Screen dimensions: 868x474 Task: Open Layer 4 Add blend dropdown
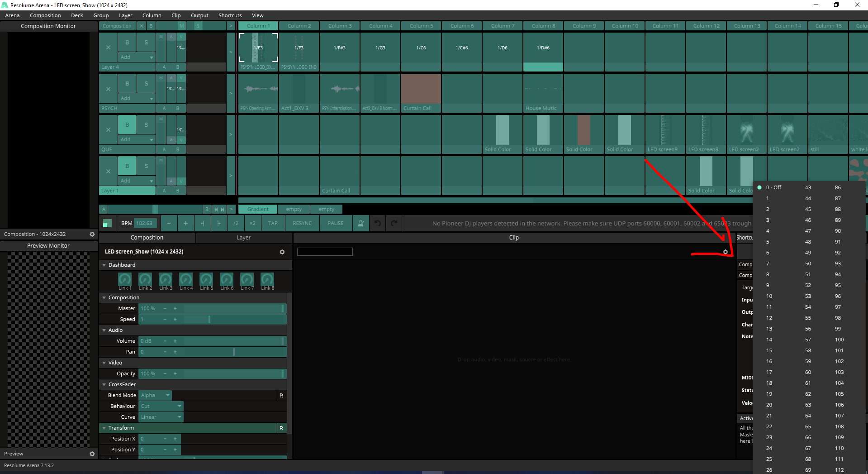point(137,57)
